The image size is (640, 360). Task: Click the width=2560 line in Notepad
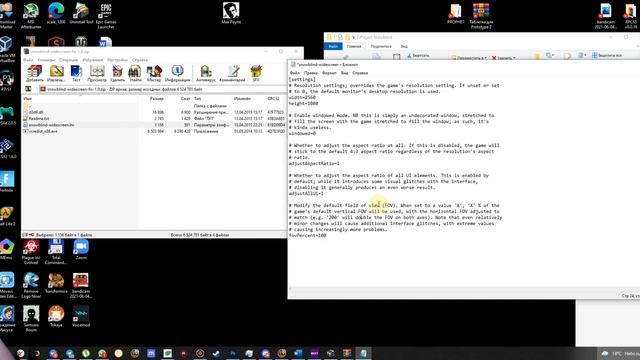pyautogui.click(x=302, y=98)
